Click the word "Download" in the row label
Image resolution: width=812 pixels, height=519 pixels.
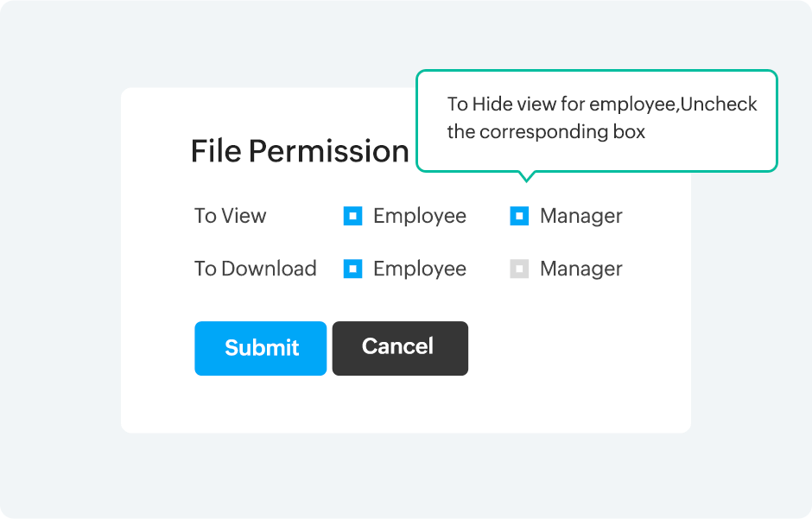point(269,269)
